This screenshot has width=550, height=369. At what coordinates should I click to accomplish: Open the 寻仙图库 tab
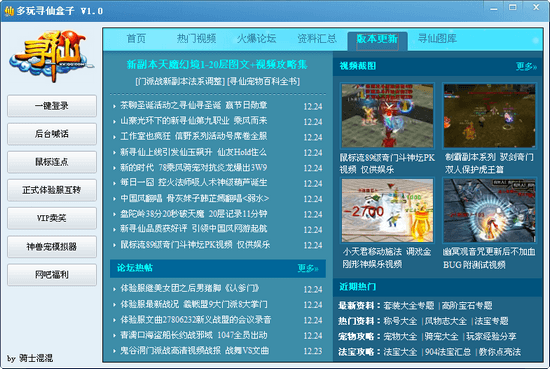tap(437, 39)
